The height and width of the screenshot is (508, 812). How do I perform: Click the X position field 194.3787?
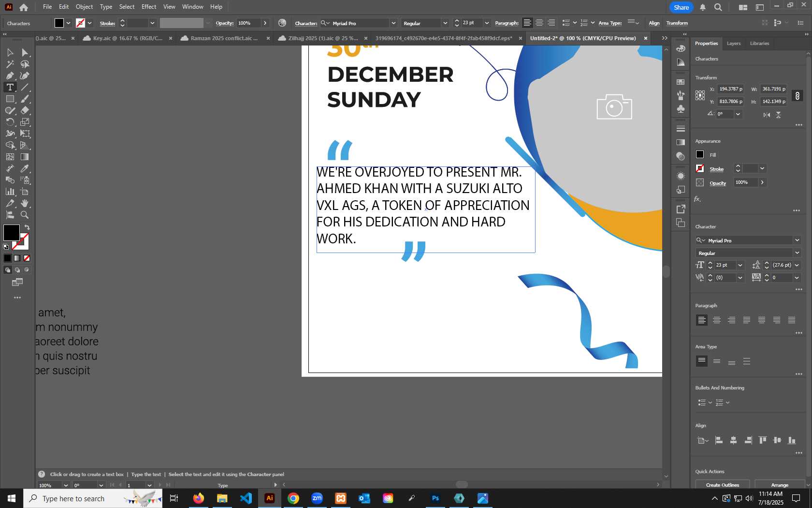730,89
